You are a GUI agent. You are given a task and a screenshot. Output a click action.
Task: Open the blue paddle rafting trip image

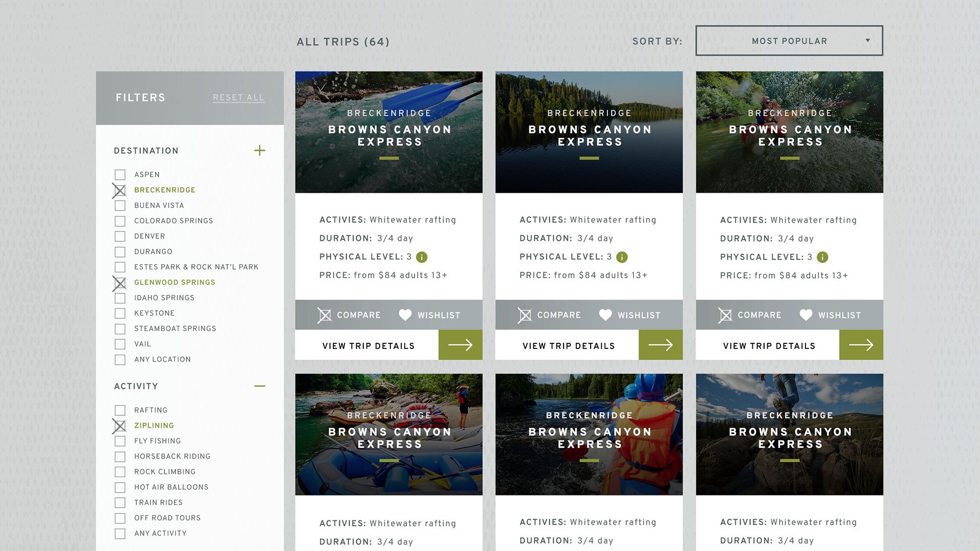tap(389, 132)
